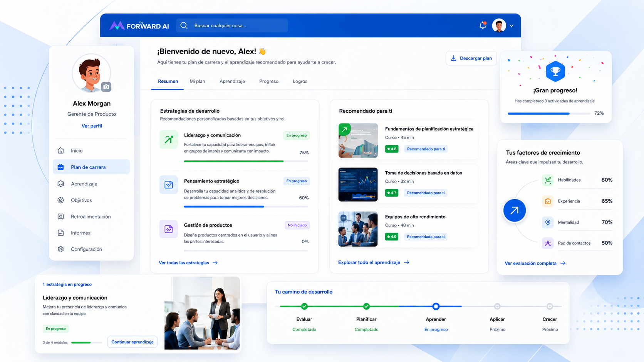Screen dimensions: 644x362
Task: Click the Mentalidad factor icon
Action: [x=548, y=222]
